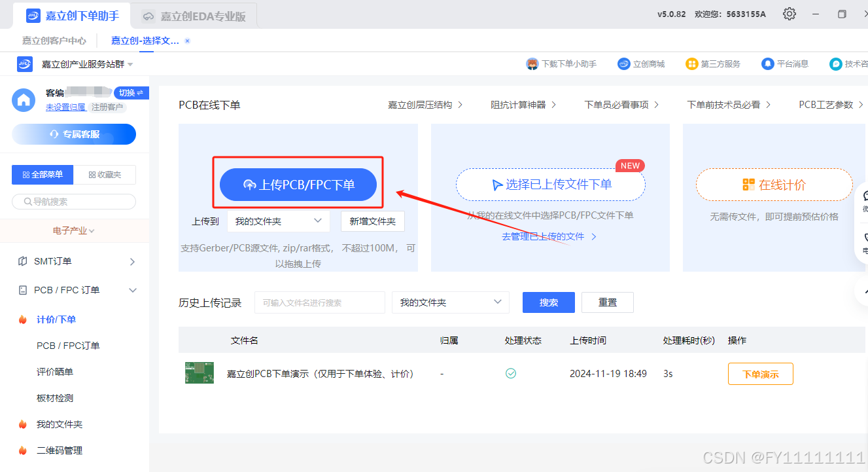This screenshot has height=472, width=868.
Task: Open 下单前技术员必看 link
Action: pyautogui.click(x=729, y=105)
